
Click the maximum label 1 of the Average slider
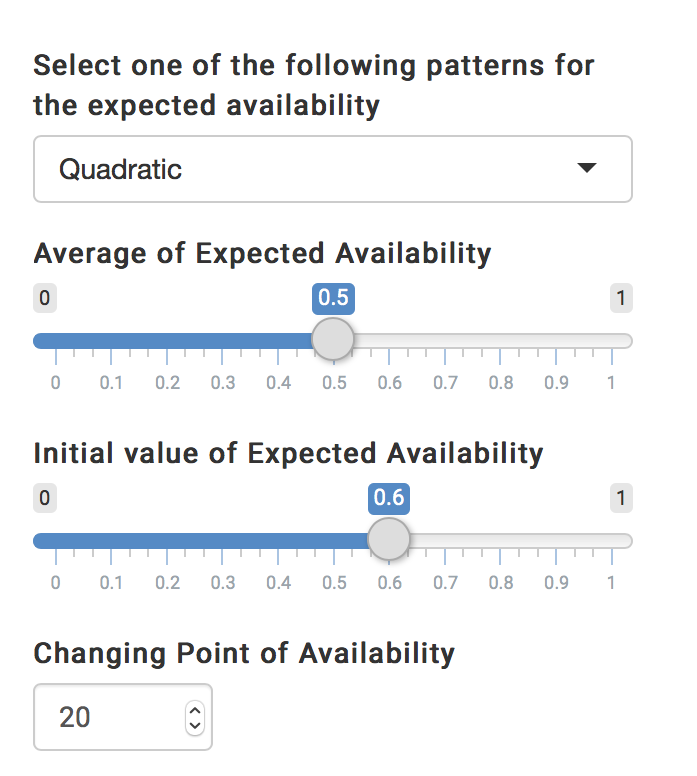coord(621,298)
